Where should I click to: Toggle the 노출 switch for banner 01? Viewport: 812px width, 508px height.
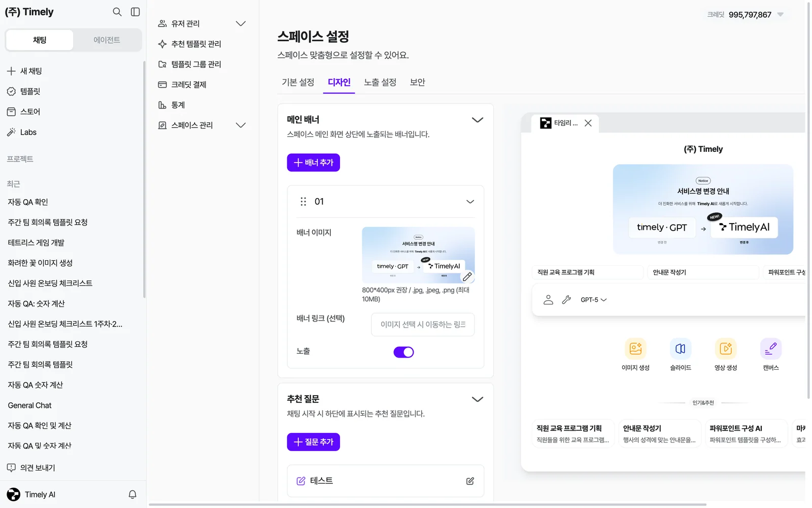[x=404, y=352]
